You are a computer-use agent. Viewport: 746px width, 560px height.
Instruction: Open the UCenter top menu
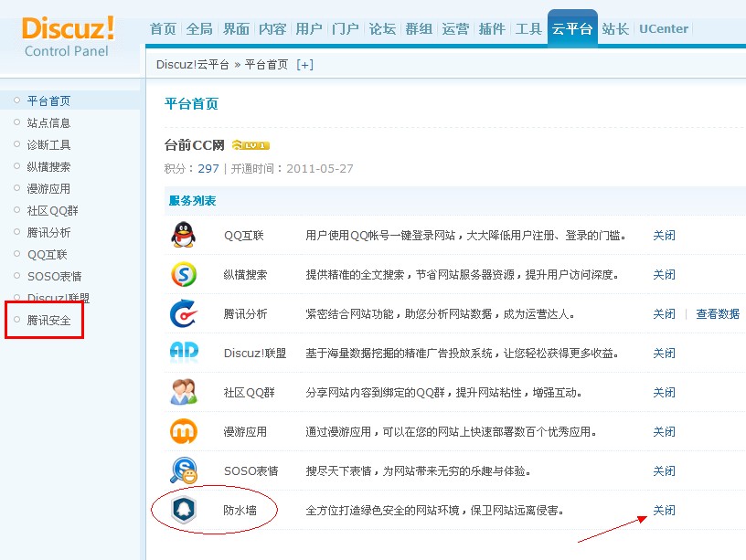tap(664, 29)
